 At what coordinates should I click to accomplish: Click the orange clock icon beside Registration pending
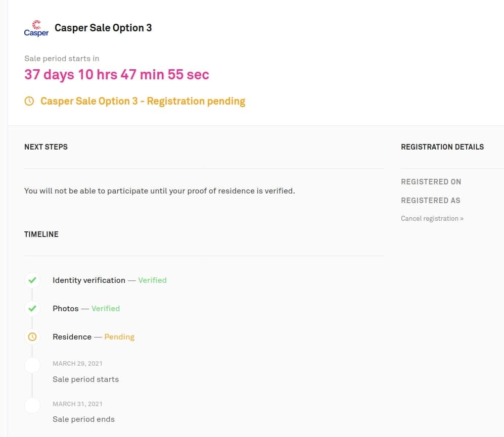29,101
